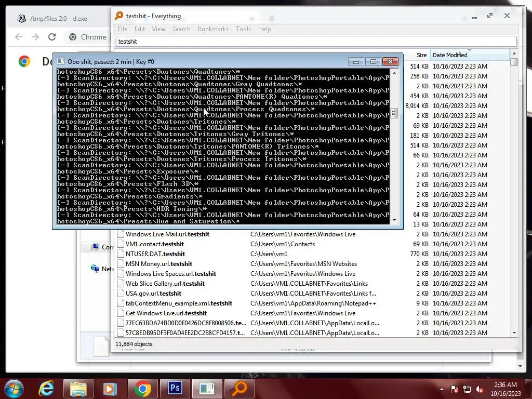Maximize the console window
This screenshot has height=399, width=532.
tap(373, 61)
